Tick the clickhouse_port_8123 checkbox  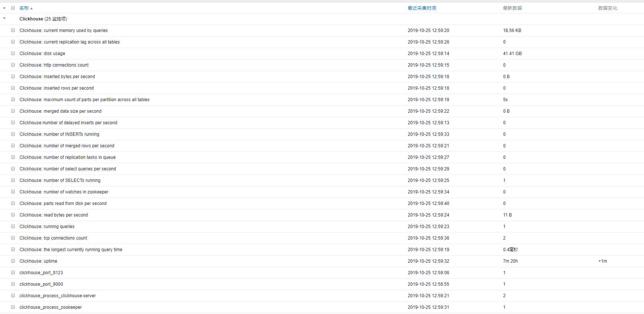[x=13, y=272]
